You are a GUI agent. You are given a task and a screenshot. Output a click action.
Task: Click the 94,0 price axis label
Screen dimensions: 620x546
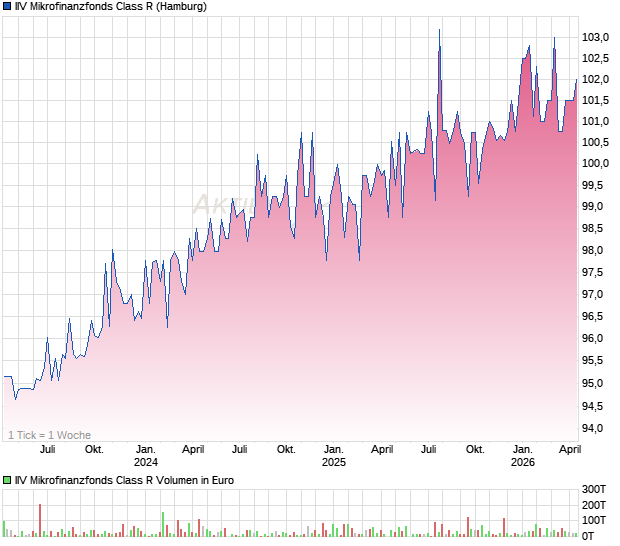pyautogui.click(x=596, y=428)
